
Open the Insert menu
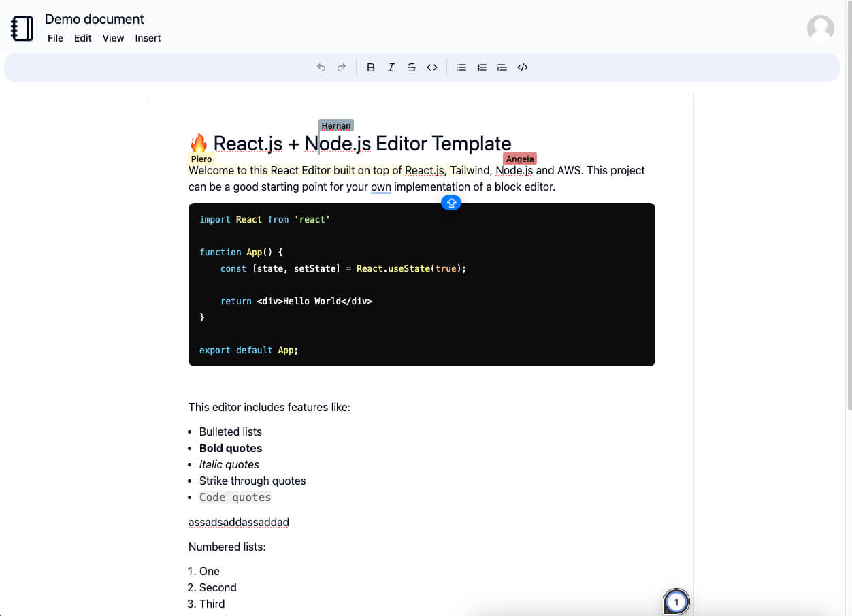pos(148,38)
